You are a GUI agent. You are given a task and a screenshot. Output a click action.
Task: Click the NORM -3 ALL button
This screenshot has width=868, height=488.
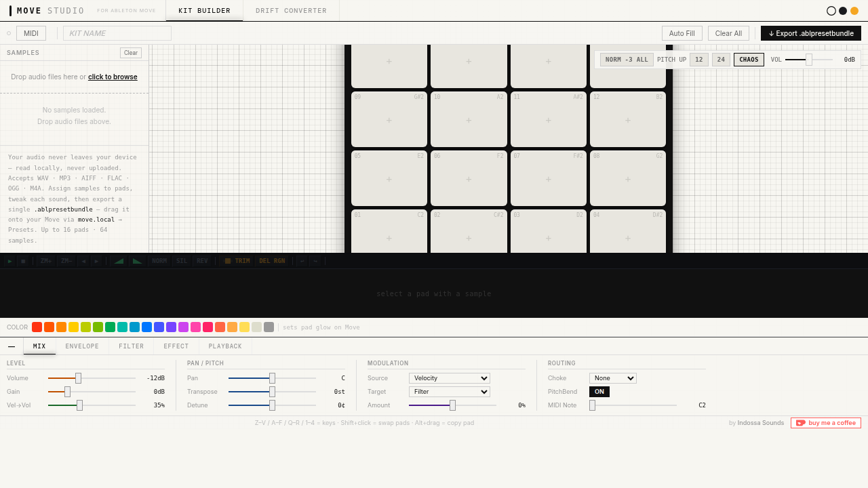coord(627,60)
